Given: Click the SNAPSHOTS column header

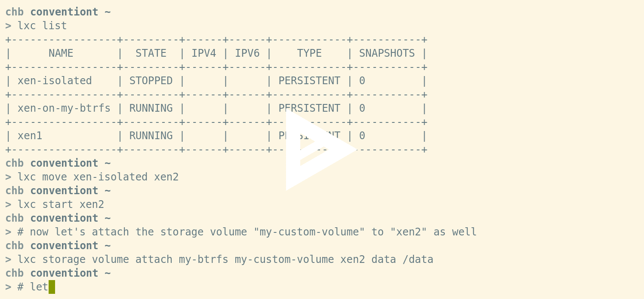Looking at the screenshot, I should pos(387,53).
